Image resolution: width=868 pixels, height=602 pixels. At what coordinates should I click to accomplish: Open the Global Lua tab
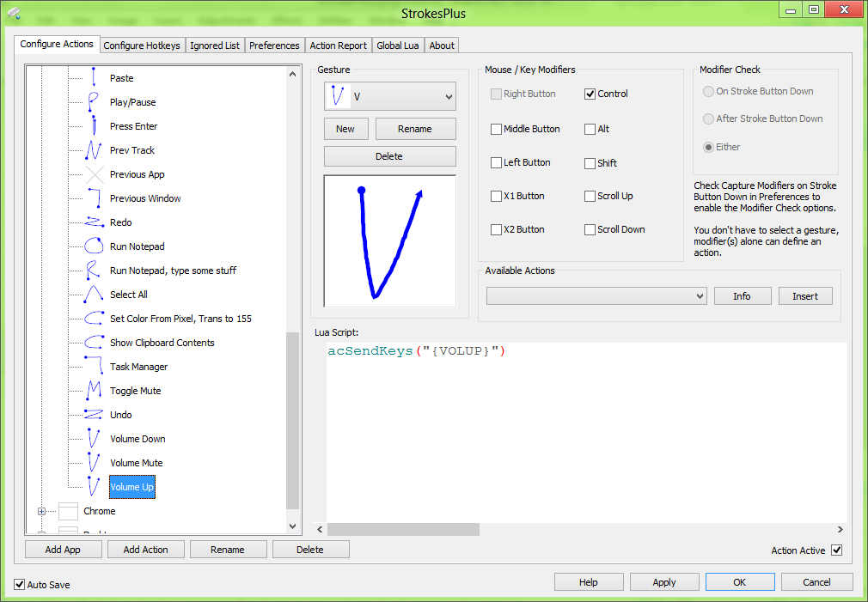[x=397, y=46]
